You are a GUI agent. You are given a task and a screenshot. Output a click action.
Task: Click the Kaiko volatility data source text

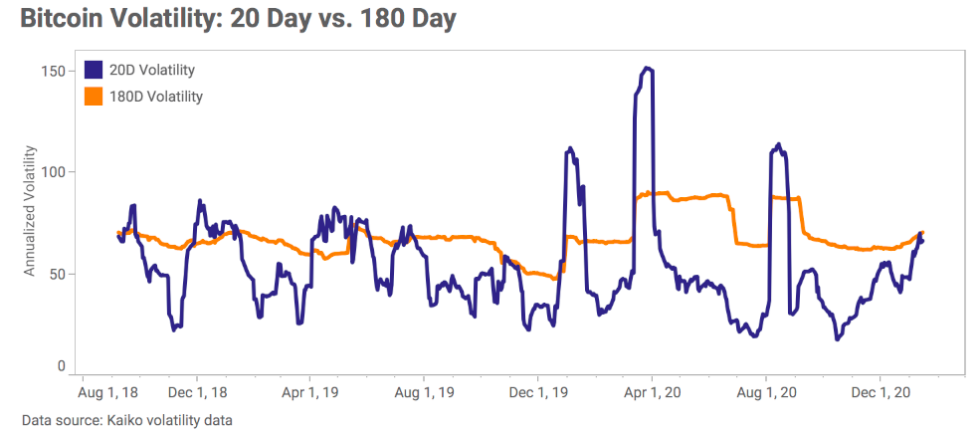pos(126,420)
